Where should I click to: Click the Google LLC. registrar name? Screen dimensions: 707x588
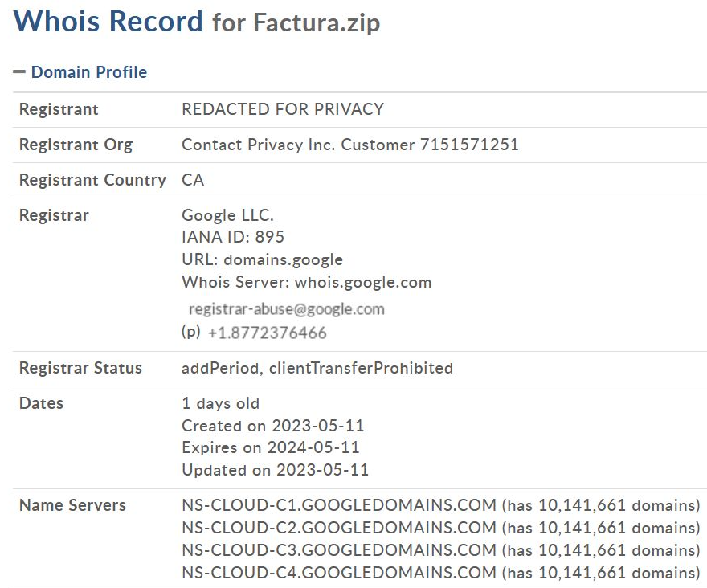227,215
